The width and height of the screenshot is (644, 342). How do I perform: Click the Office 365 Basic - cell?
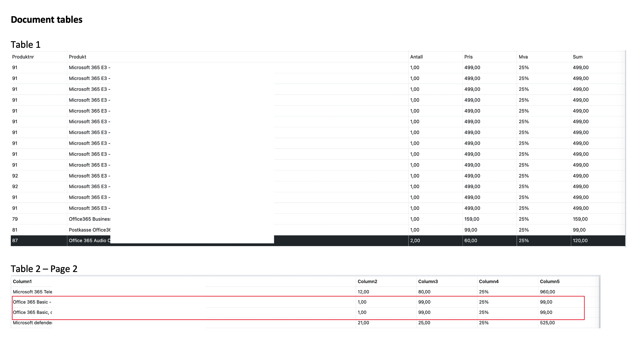pyautogui.click(x=32, y=302)
